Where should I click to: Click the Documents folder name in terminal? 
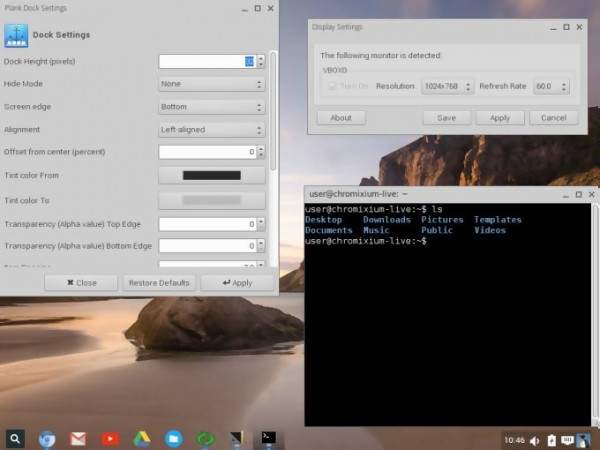[329, 230]
